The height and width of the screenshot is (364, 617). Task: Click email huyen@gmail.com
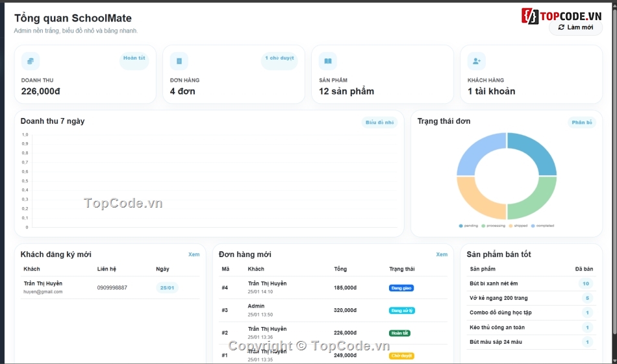pyautogui.click(x=43, y=292)
